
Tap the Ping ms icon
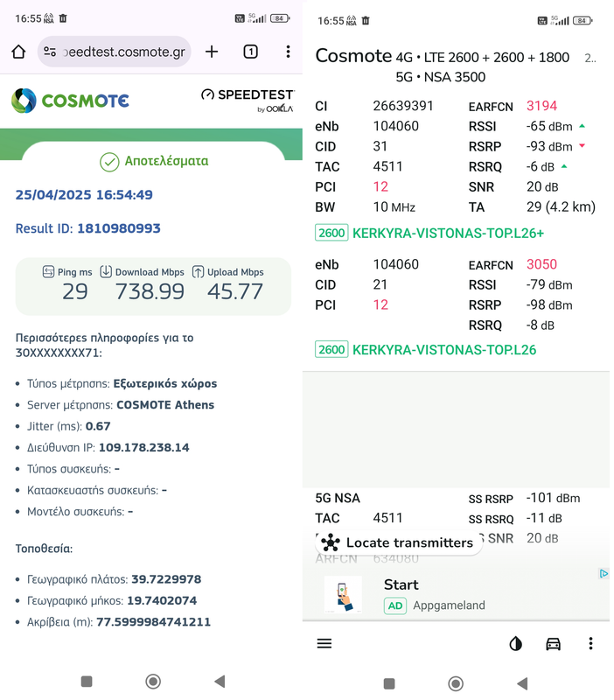tap(48, 271)
